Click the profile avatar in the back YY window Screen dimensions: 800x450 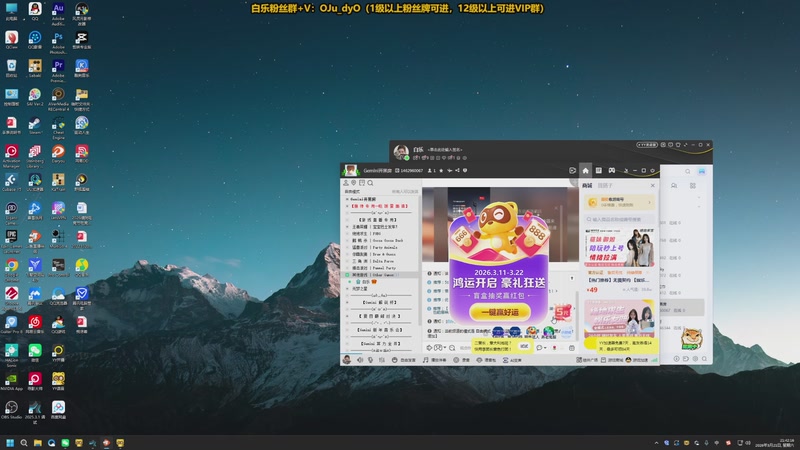[402, 152]
